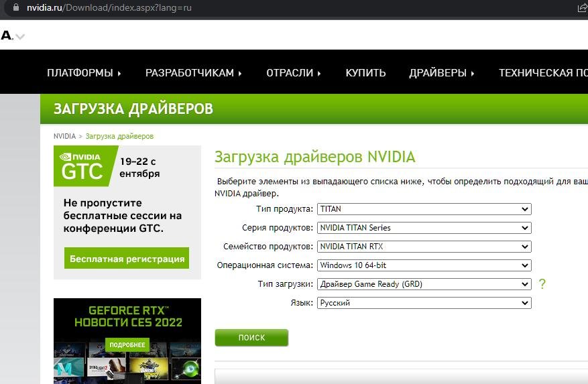
Task: Click the NVIDIA breadcrumb link
Action: pos(64,136)
